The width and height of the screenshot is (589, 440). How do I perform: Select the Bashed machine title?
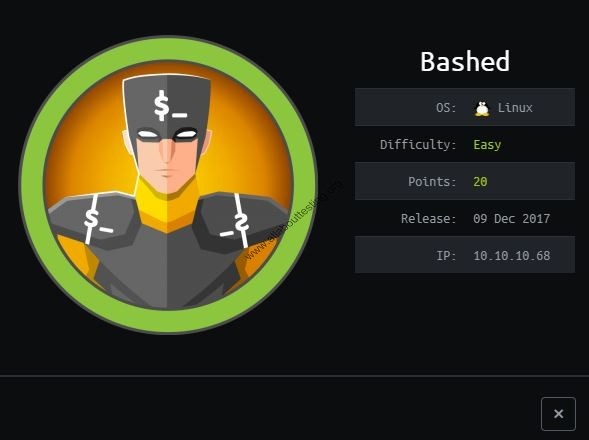pos(465,61)
